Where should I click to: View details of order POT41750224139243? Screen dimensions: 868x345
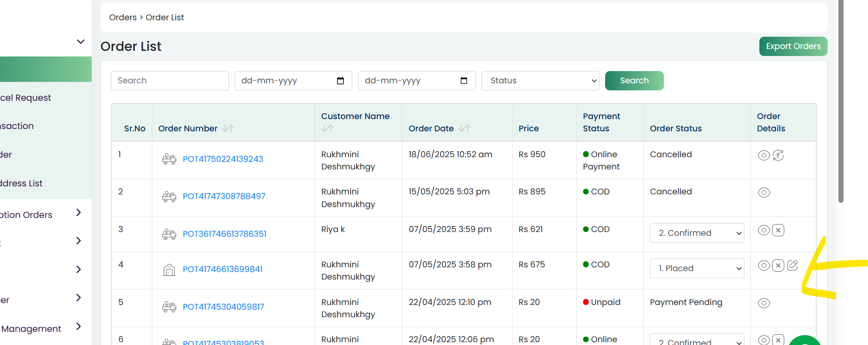764,155
